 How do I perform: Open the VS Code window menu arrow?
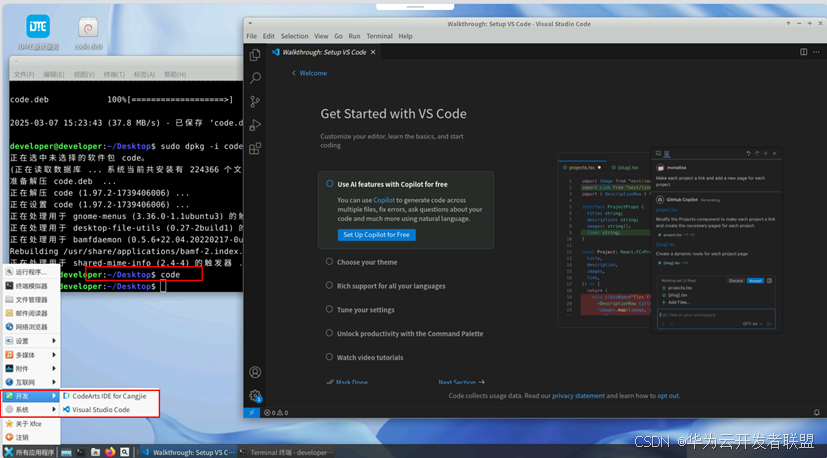(251, 24)
